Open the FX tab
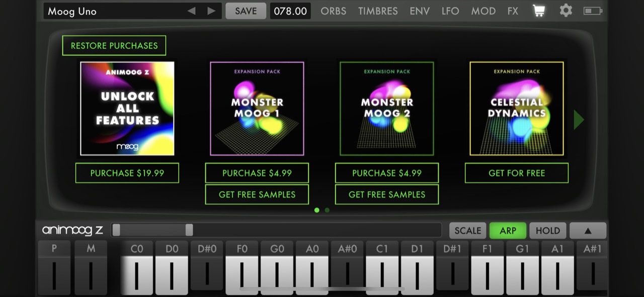Screen dimensions: 644x297 pos(513,11)
